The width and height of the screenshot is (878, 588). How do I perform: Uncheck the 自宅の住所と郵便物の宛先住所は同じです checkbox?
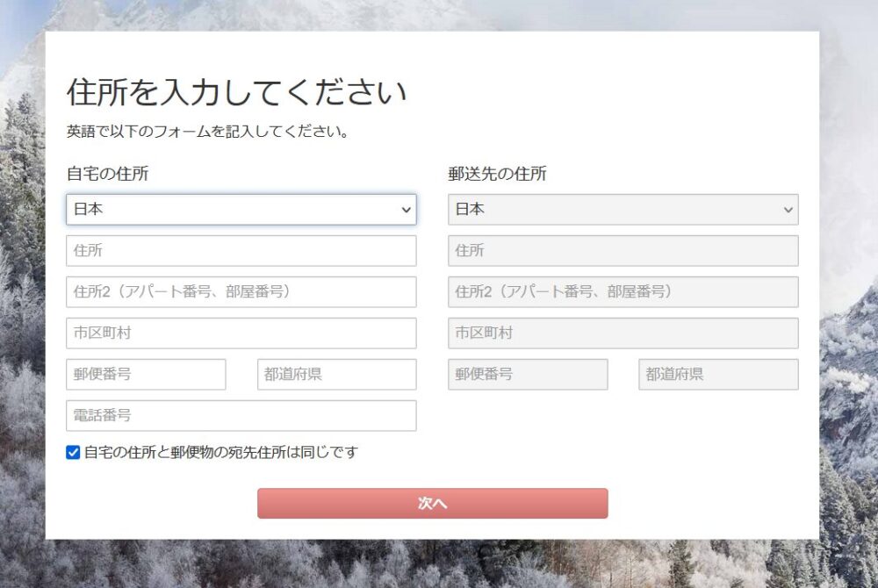(73, 453)
